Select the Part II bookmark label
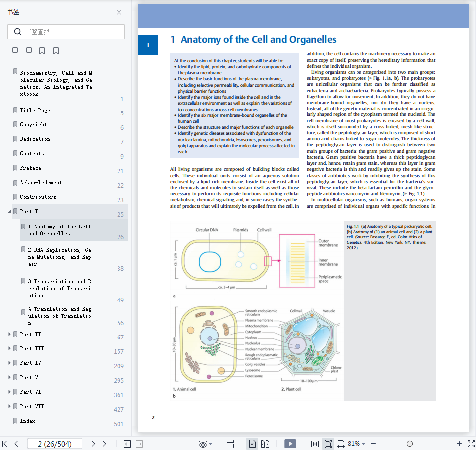The width and height of the screenshot is (476, 450). [30, 334]
